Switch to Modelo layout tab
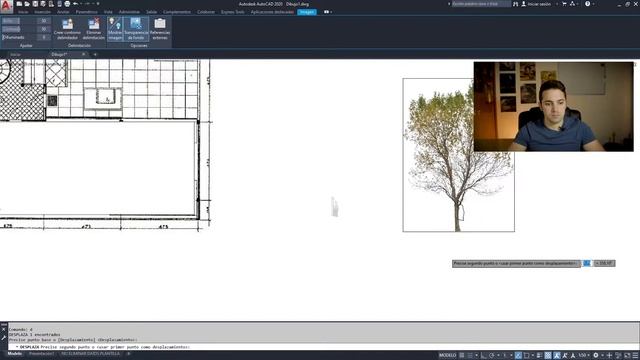This screenshot has width=640, height=360. pos(15,354)
